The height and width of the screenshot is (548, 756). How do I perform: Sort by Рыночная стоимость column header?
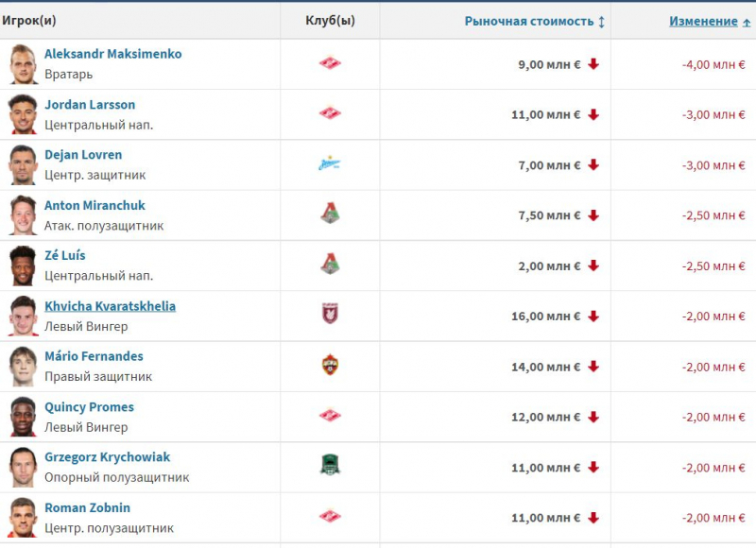(x=529, y=21)
